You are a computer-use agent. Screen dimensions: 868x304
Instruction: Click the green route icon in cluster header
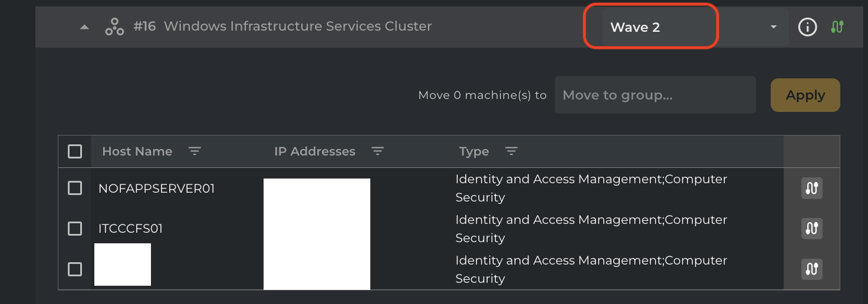(837, 27)
